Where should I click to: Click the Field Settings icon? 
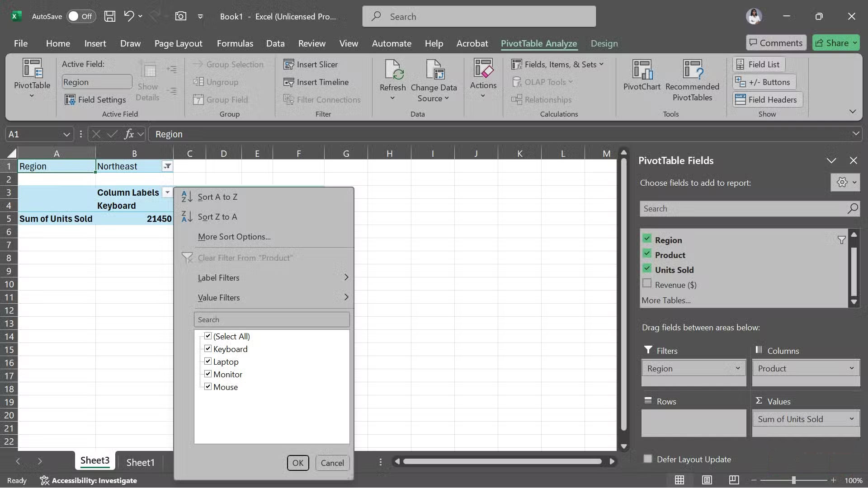coord(71,99)
